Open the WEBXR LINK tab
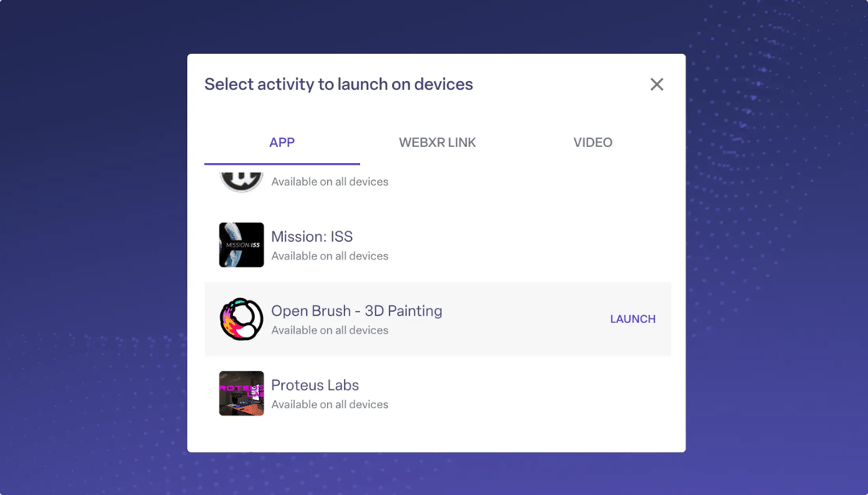 [x=437, y=142]
